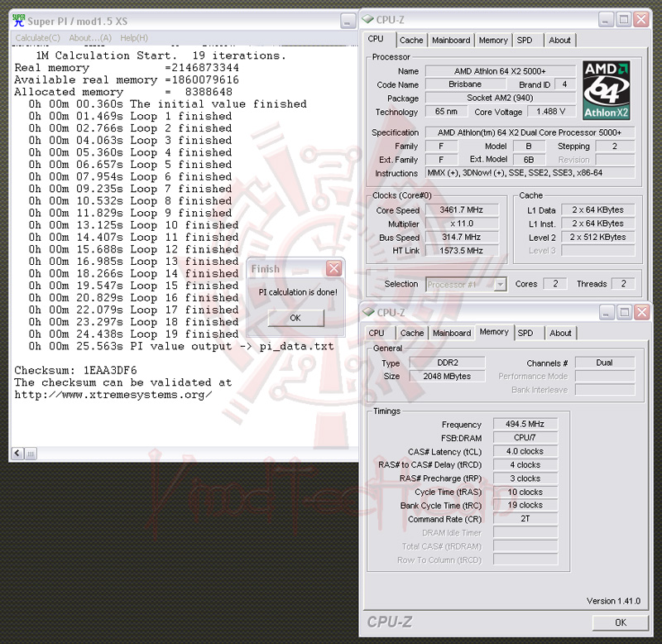This screenshot has height=644, width=662.
Task: Select Memory tab in lower CPU-Z window
Action: pyautogui.click(x=494, y=332)
